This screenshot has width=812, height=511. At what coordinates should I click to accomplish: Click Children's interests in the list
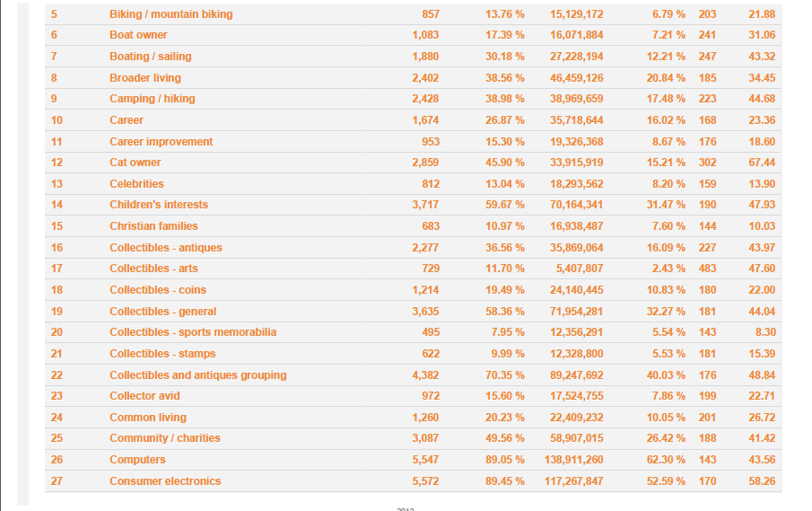(159, 204)
